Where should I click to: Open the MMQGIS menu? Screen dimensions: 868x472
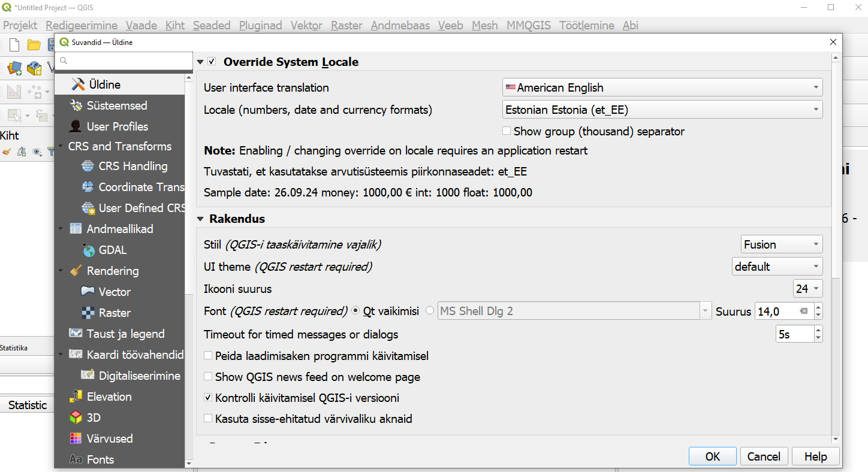click(528, 25)
